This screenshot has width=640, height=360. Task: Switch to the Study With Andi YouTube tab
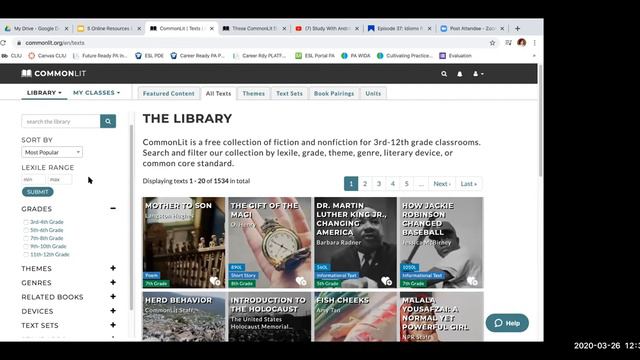point(327,29)
